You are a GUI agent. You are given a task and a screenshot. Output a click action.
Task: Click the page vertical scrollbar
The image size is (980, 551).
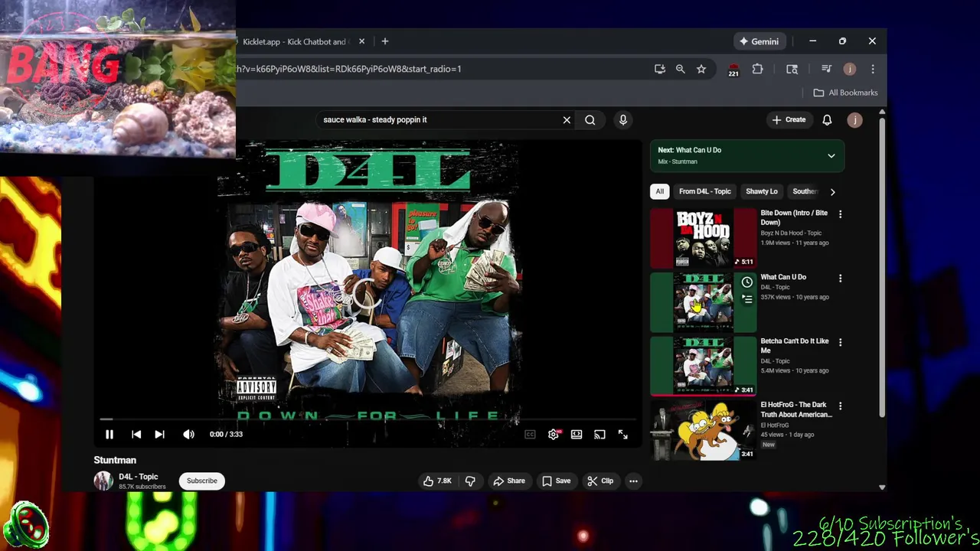coord(882,268)
